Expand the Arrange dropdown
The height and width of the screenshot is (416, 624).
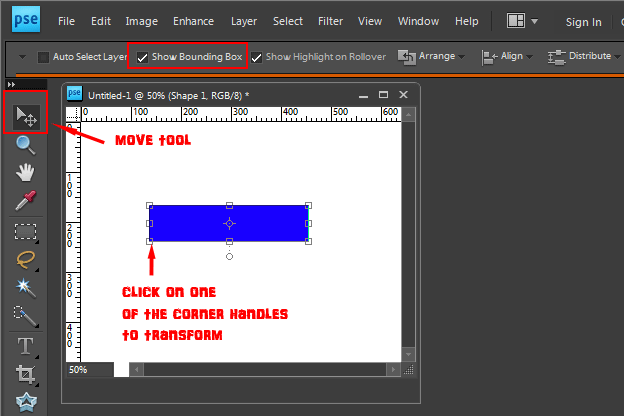[x=431, y=57]
